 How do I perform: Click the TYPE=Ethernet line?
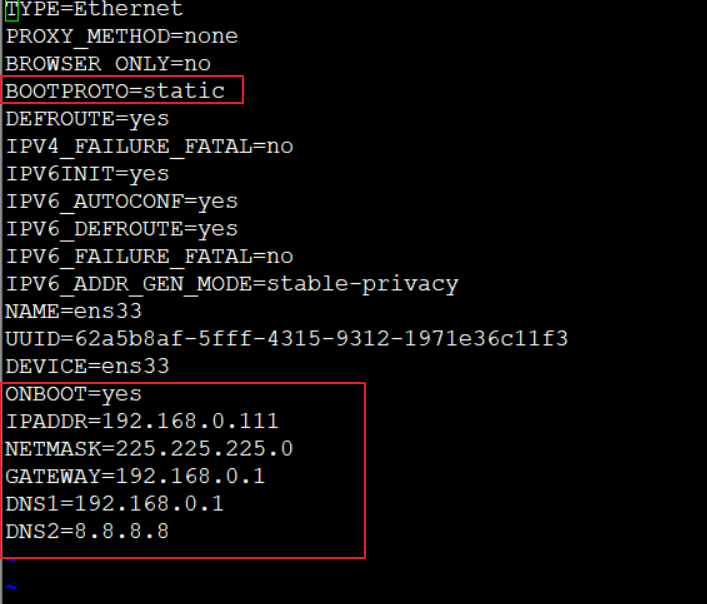(94, 9)
